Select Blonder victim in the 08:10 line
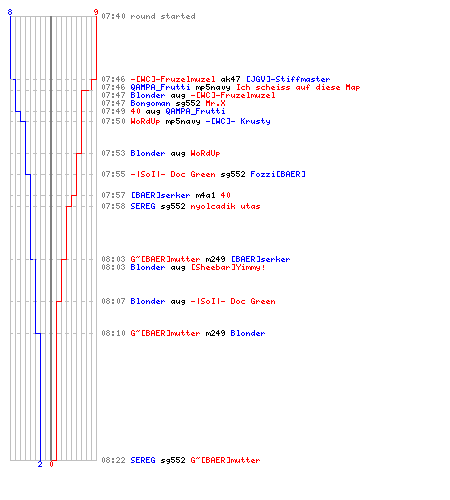This screenshot has width=450, height=500. (x=248, y=333)
